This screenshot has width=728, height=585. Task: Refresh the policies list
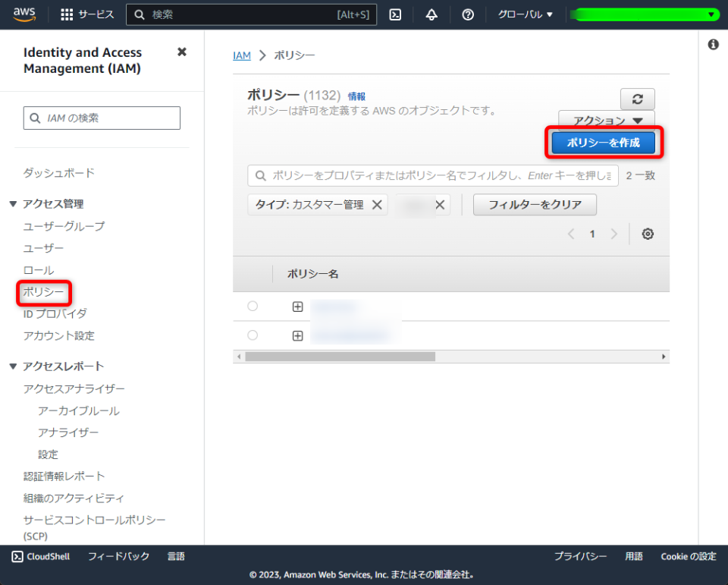637,99
